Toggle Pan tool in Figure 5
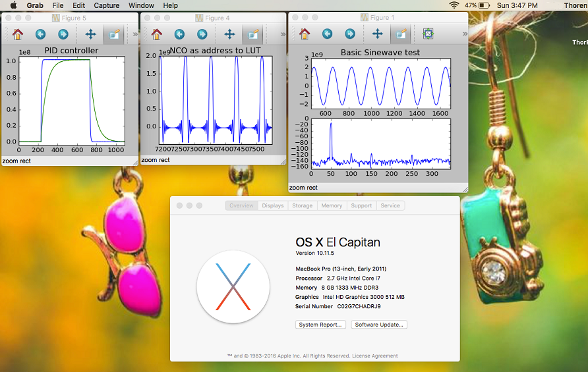The image size is (588, 372). pyautogui.click(x=90, y=34)
